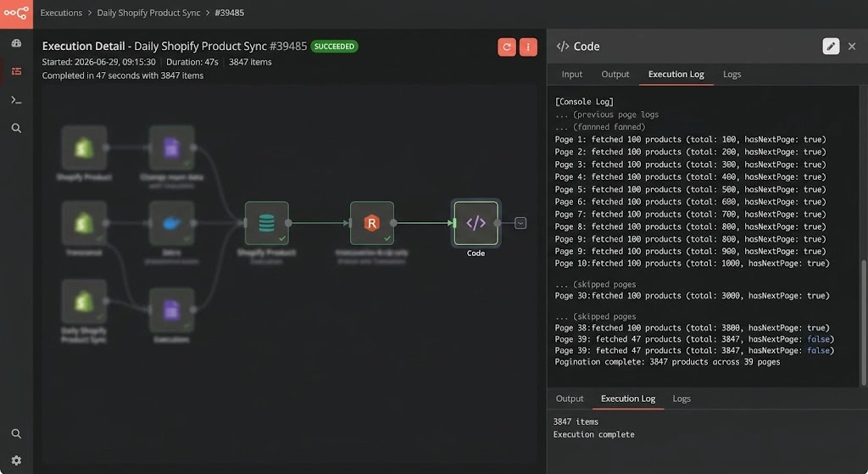Screen dimensions: 868x474
Task: Click the "Page 1: fetched 100 products" log line
Action: (690, 140)
